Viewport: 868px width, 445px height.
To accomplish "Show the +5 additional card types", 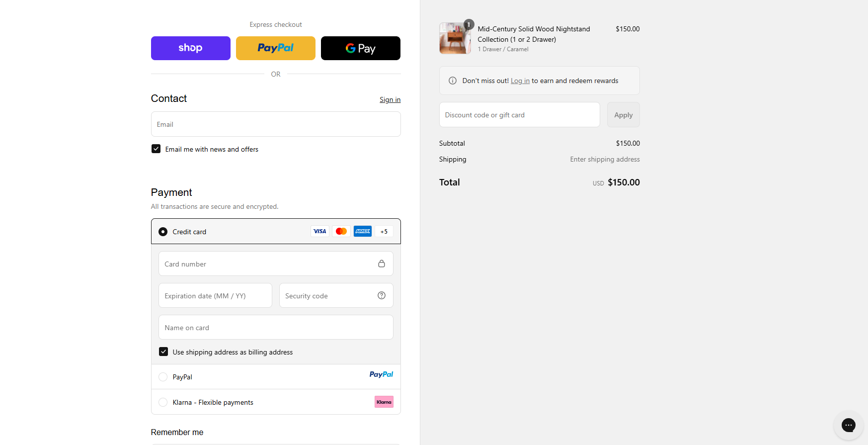I will (384, 231).
